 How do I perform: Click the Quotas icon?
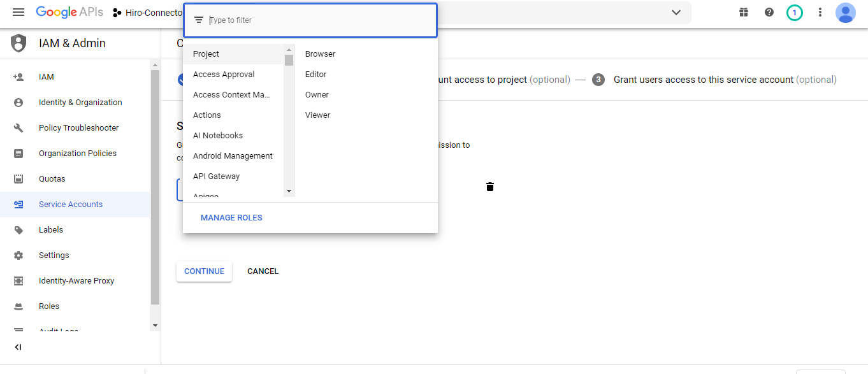18,179
